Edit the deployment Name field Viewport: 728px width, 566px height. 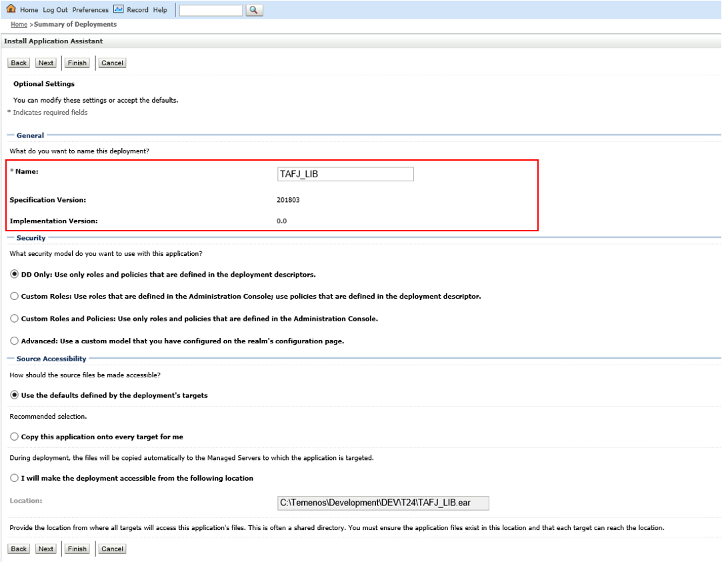(x=345, y=174)
